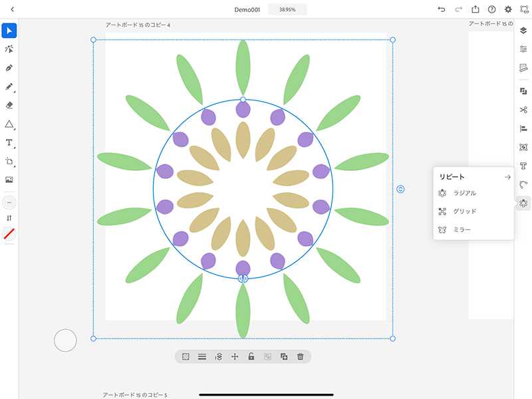
Task: Select the Eraser tool
Action: pyautogui.click(x=9, y=105)
